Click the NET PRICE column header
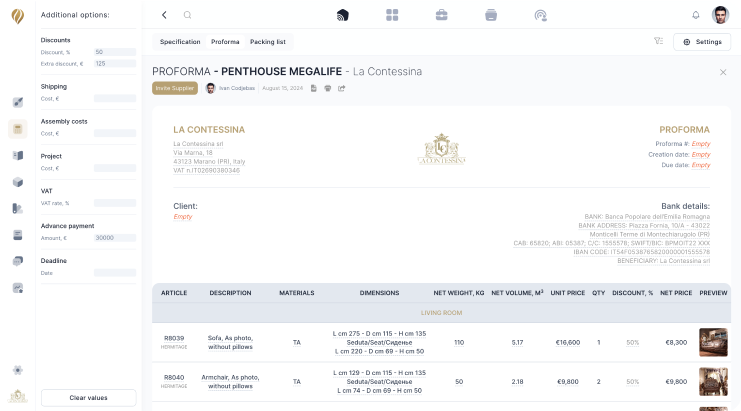The height and width of the screenshot is (411, 741). [x=676, y=293]
